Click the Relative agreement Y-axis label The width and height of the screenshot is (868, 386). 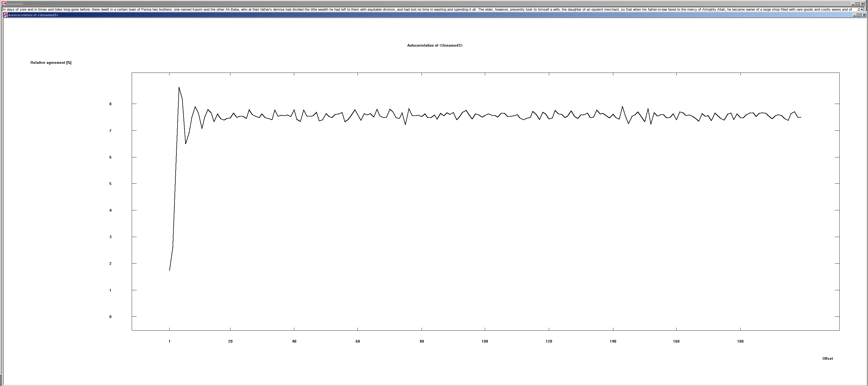tap(50, 62)
